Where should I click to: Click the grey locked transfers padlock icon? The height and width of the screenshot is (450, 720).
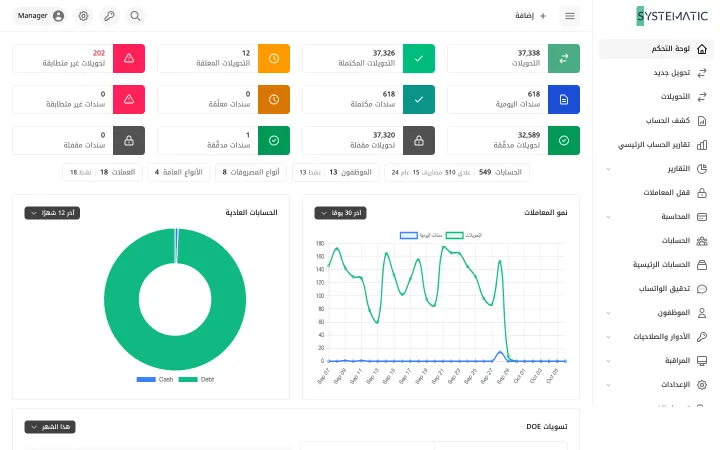[419, 141]
